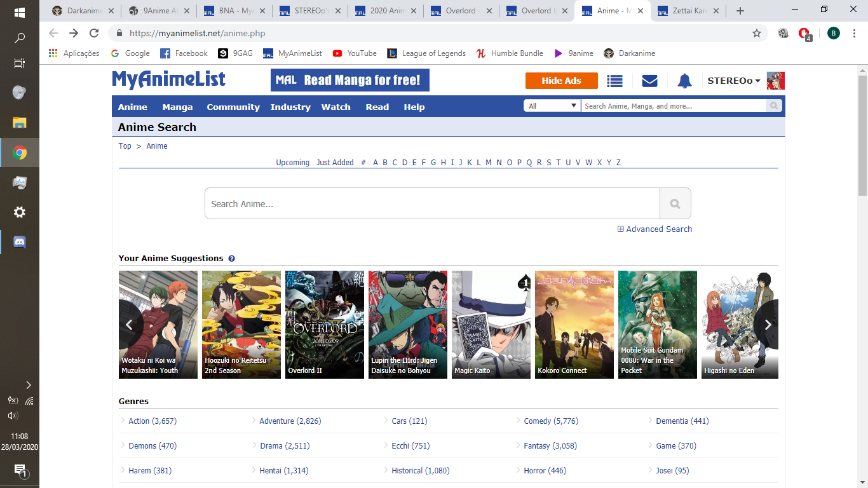Open the Horror (446) genre

pos(545,471)
